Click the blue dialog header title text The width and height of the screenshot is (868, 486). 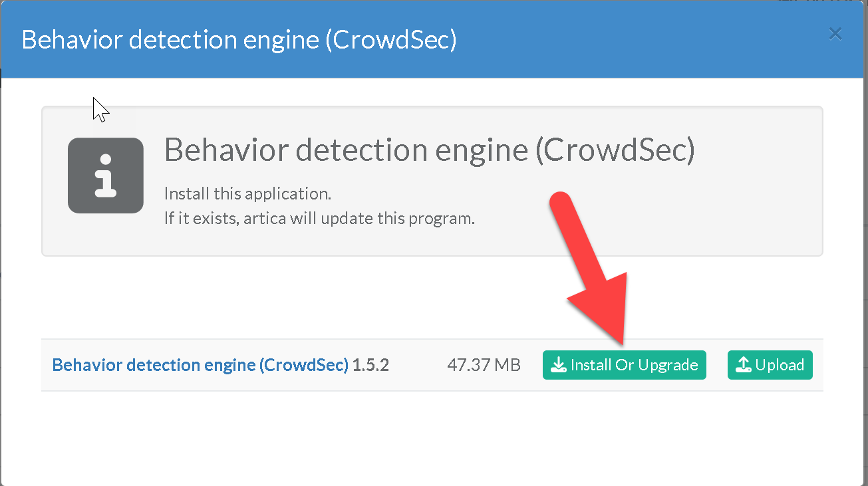coord(239,40)
